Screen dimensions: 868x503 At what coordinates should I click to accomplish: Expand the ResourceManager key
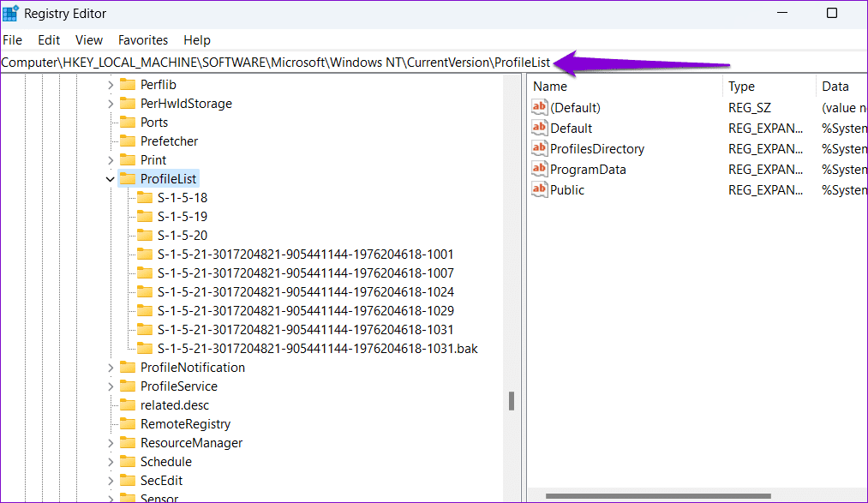click(x=111, y=443)
